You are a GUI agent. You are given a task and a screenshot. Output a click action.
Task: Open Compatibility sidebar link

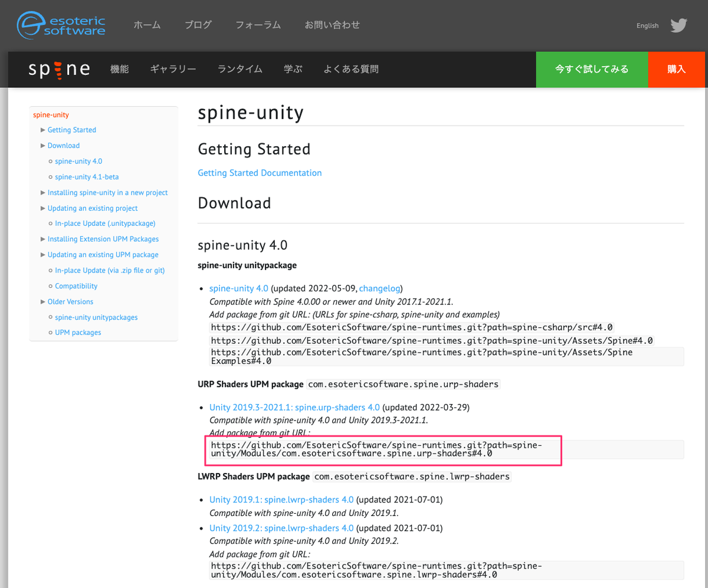tap(76, 286)
